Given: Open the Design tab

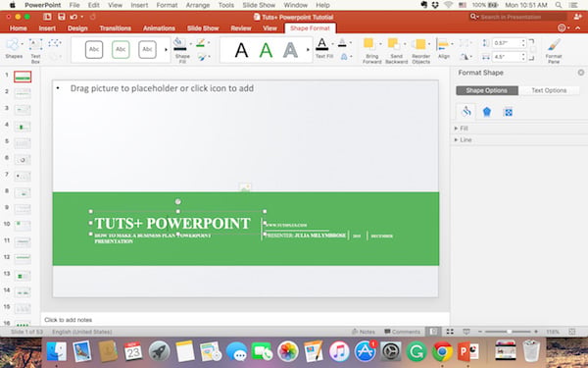Looking at the screenshot, I should pyautogui.click(x=77, y=28).
